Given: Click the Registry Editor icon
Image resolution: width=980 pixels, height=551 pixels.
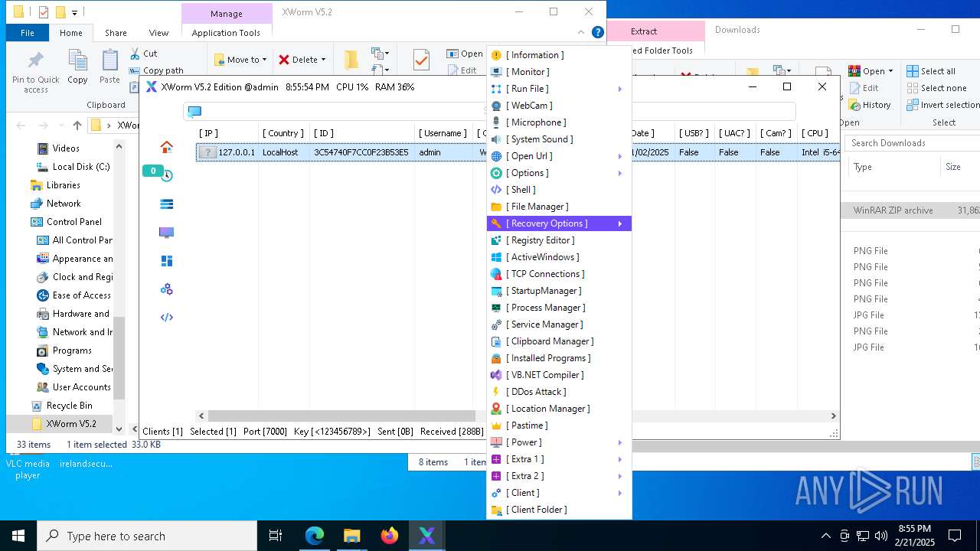Looking at the screenshot, I should coord(496,240).
